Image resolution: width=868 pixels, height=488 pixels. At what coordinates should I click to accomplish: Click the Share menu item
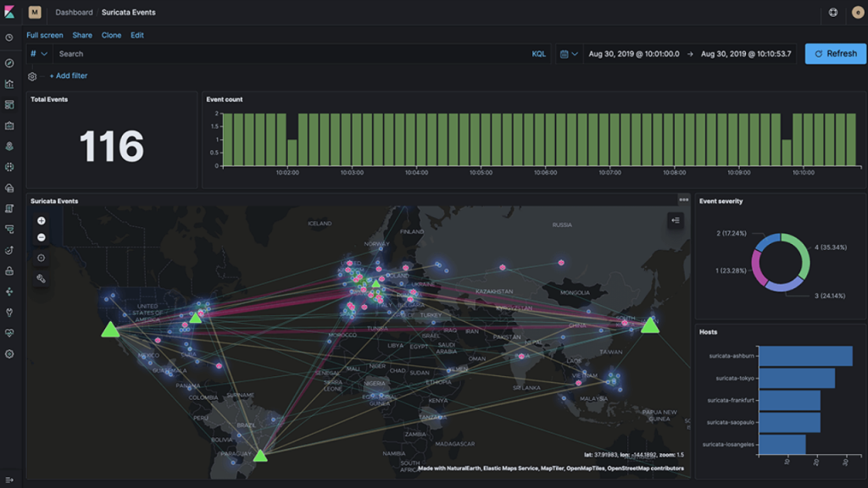82,35
